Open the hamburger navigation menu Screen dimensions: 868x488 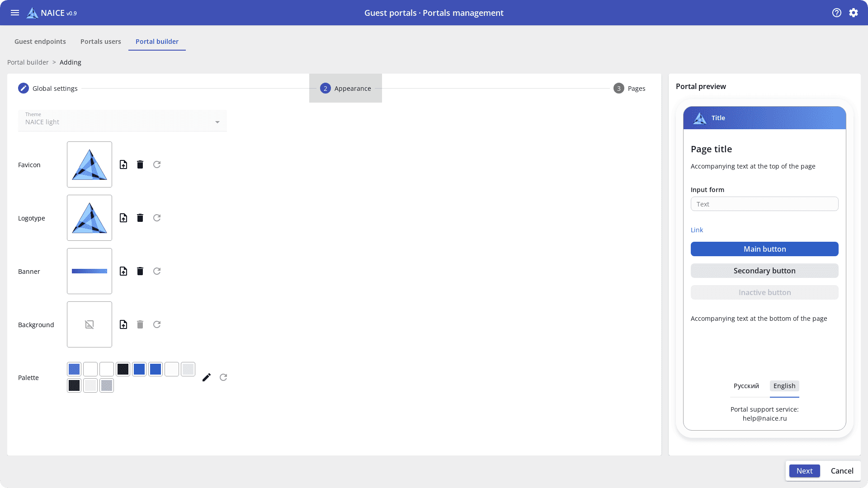(x=15, y=13)
